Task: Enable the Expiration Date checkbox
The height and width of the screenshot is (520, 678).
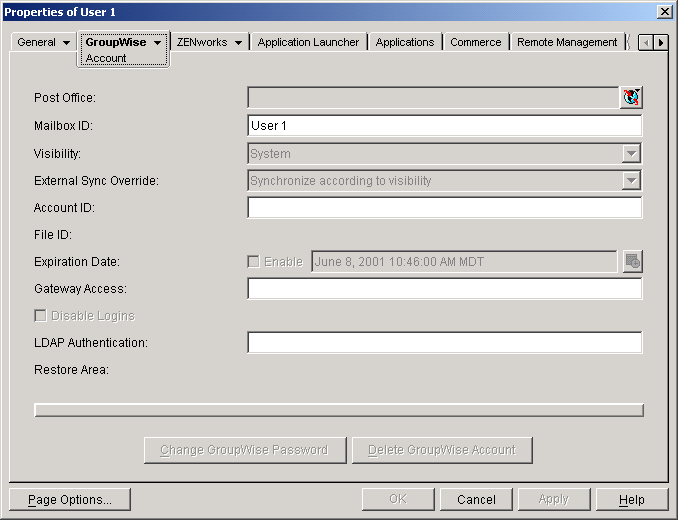Action: point(253,262)
